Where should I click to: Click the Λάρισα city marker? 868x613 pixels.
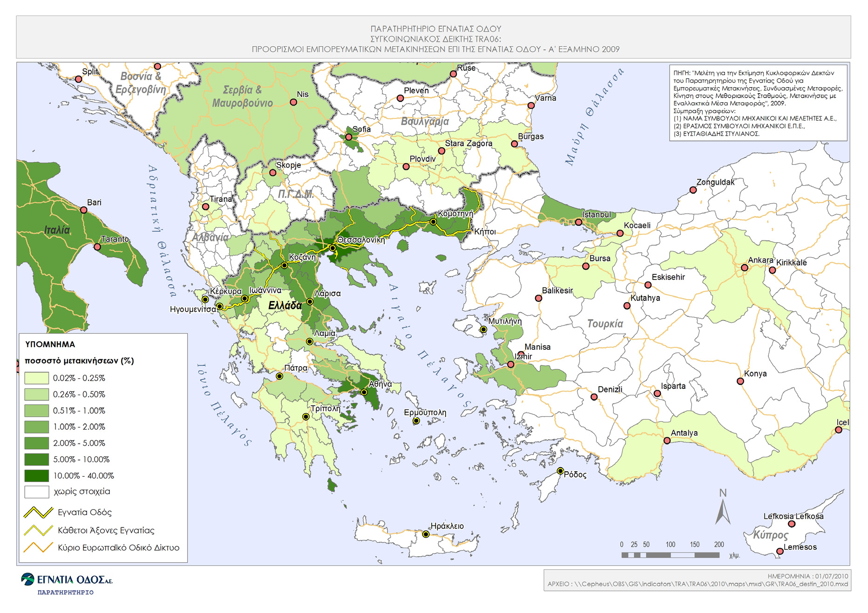(310, 301)
